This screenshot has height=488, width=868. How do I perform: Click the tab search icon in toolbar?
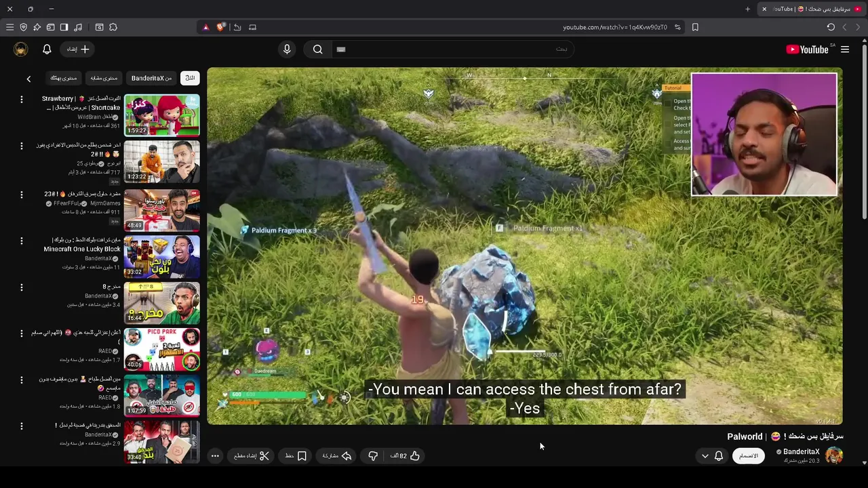pyautogui.click(x=100, y=27)
